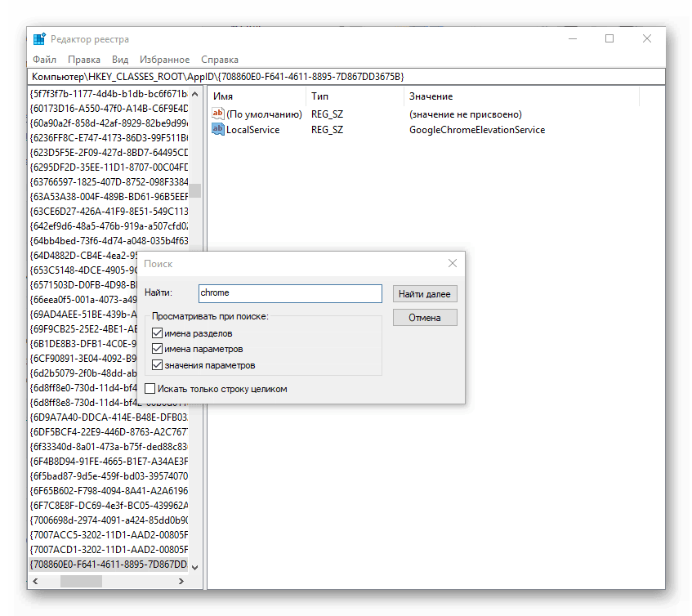The image size is (692, 616).
Task: Click the tree's vertical scrollbar down arrow
Action: (x=195, y=565)
